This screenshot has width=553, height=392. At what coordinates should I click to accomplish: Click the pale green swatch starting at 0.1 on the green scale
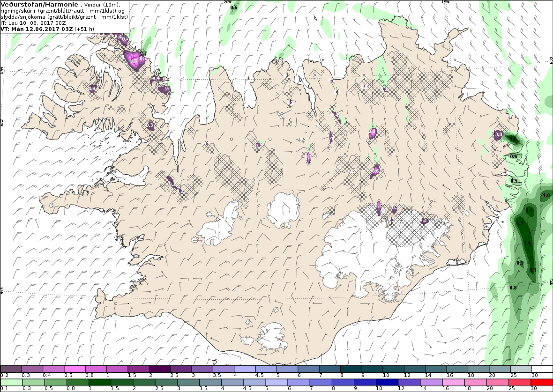tap(11, 383)
